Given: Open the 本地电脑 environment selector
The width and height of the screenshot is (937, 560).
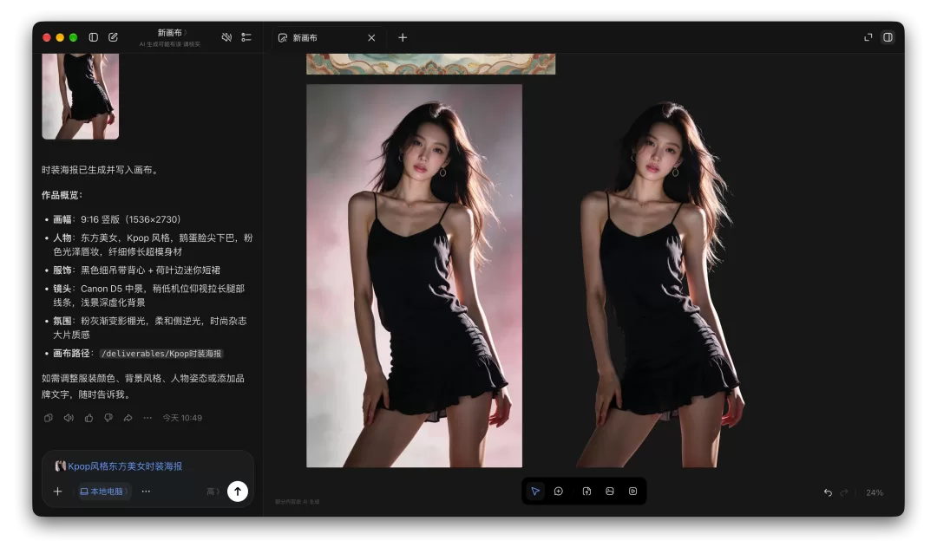Looking at the screenshot, I should coord(104,492).
